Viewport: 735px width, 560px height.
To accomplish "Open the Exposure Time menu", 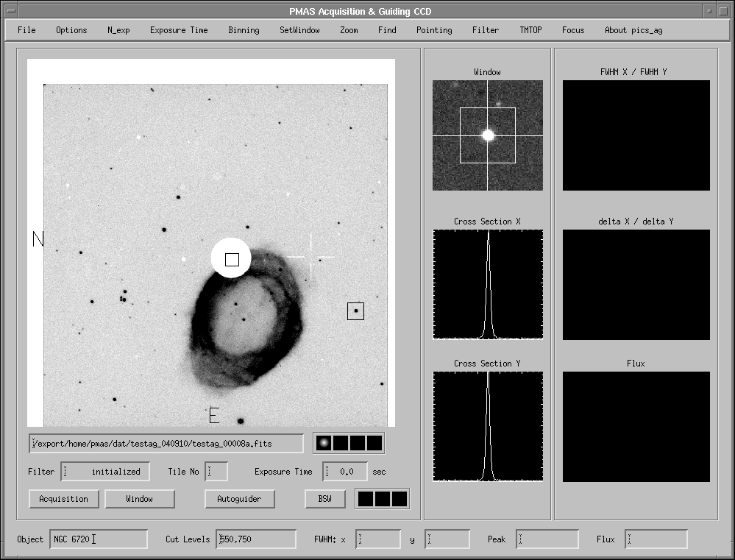I will pyautogui.click(x=179, y=30).
